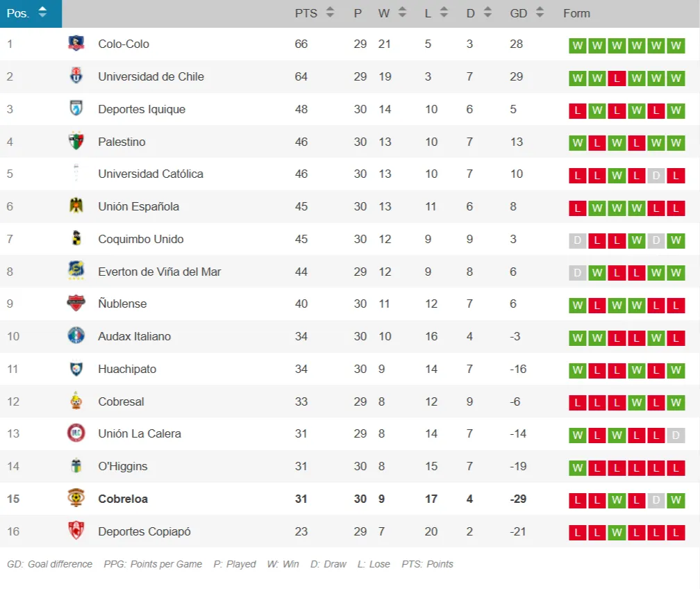Click Unión La Calera's last form badge
This screenshot has width=700, height=589.
pos(676,435)
